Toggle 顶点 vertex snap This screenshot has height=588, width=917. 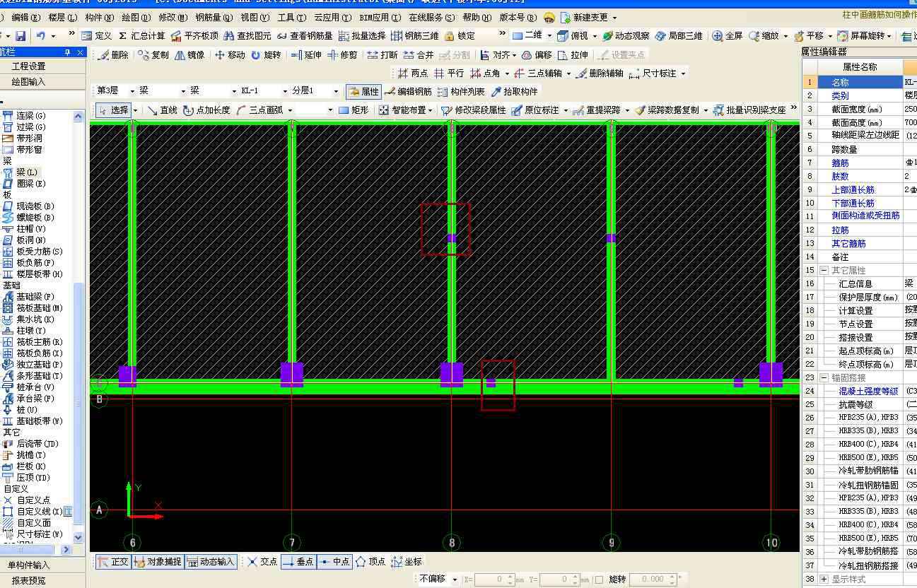tap(370, 562)
